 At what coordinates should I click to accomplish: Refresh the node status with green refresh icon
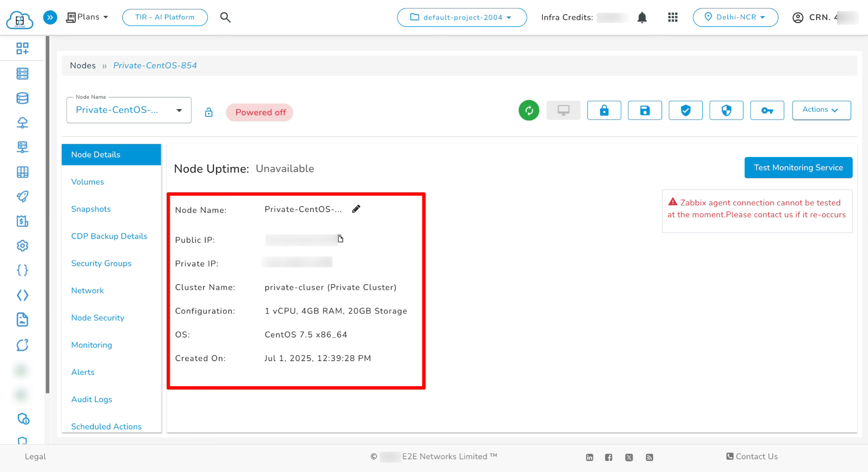[x=528, y=110]
